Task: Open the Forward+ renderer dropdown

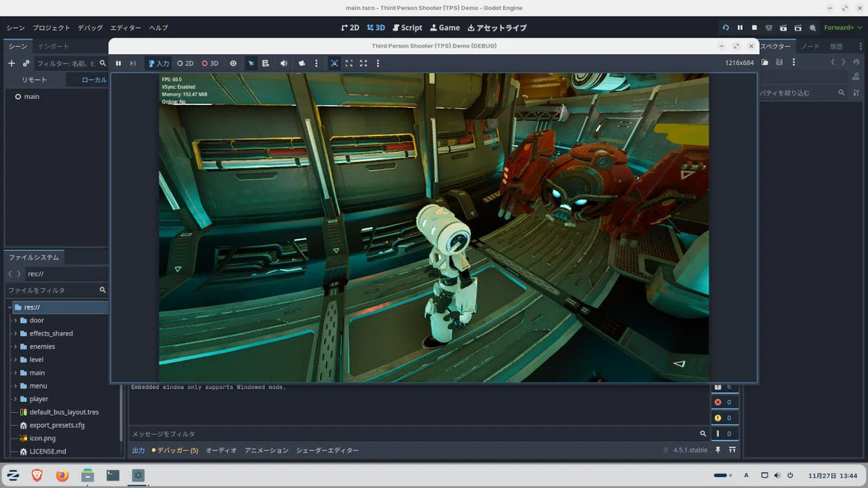Action: pos(842,27)
